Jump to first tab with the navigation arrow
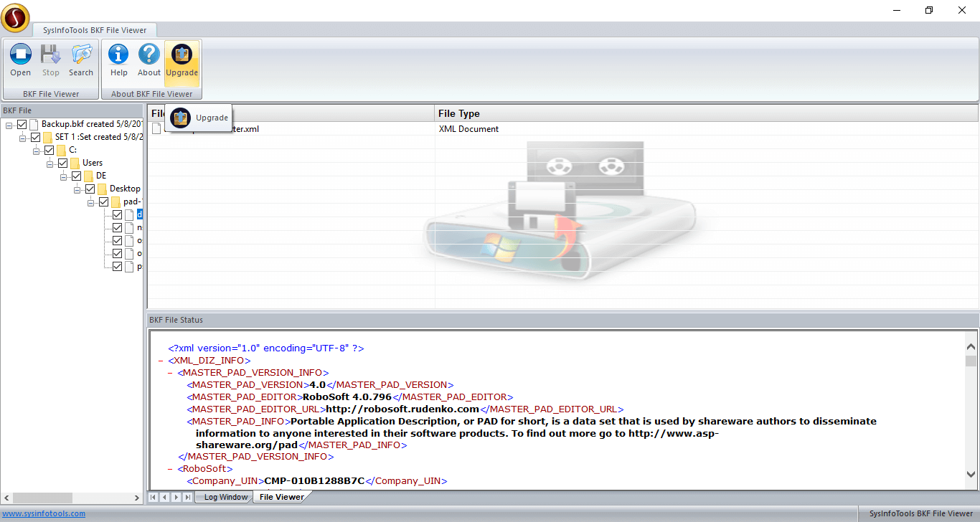Viewport: 980px width, 522px height. tap(154, 497)
